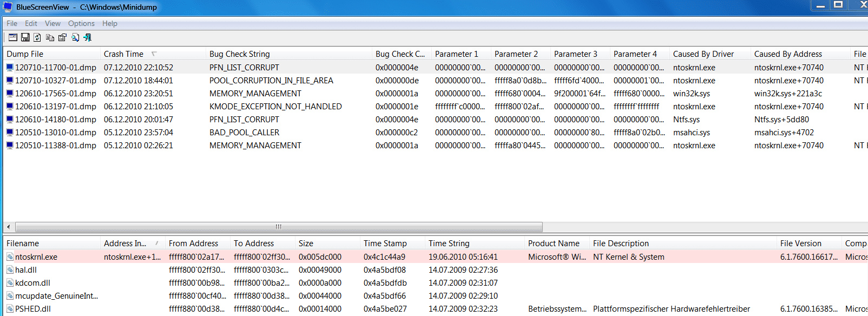This screenshot has width=868, height=316.
Task: Click the kdcom.dll file icon
Action: (10, 283)
